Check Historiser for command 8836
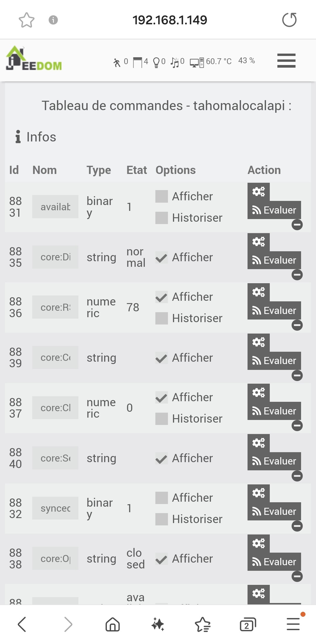This screenshot has height=644, width=316. [162, 318]
